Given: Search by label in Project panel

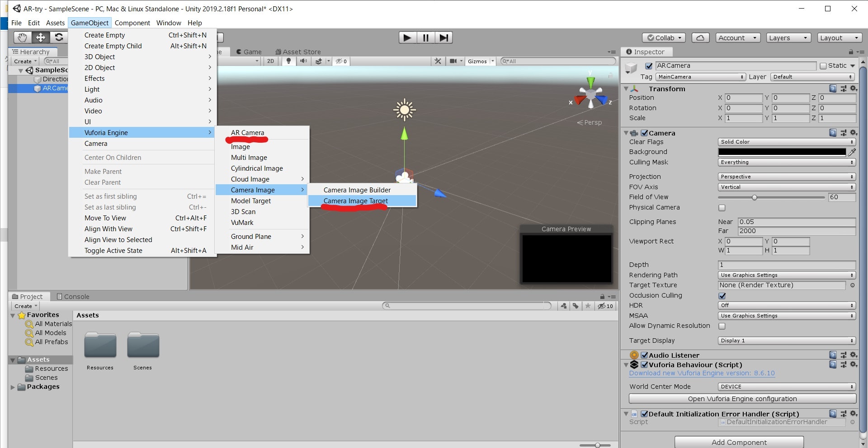Looking at the screenshot, I should pyautogui.click(x=576, y=306).
